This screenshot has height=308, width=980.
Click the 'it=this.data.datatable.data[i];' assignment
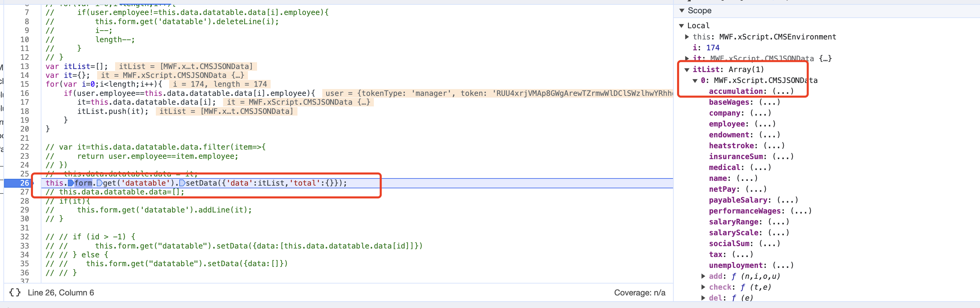[146, 102]
